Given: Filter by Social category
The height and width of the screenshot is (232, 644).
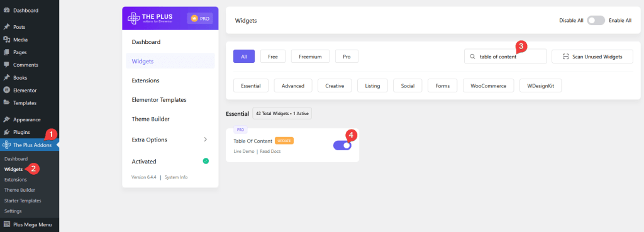Looking at the screenshot, I should (x=408, y=86).
